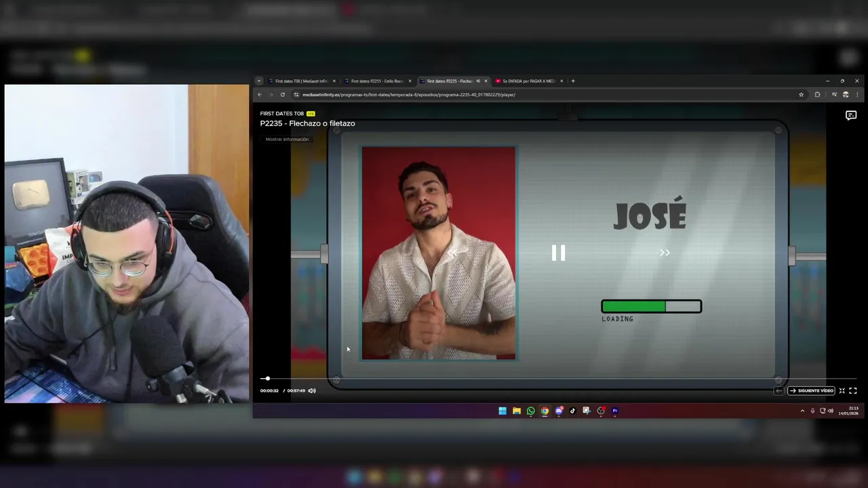Go back with the browser back arrow
Viewport: 868px width, 488px height.
[260, 94]
